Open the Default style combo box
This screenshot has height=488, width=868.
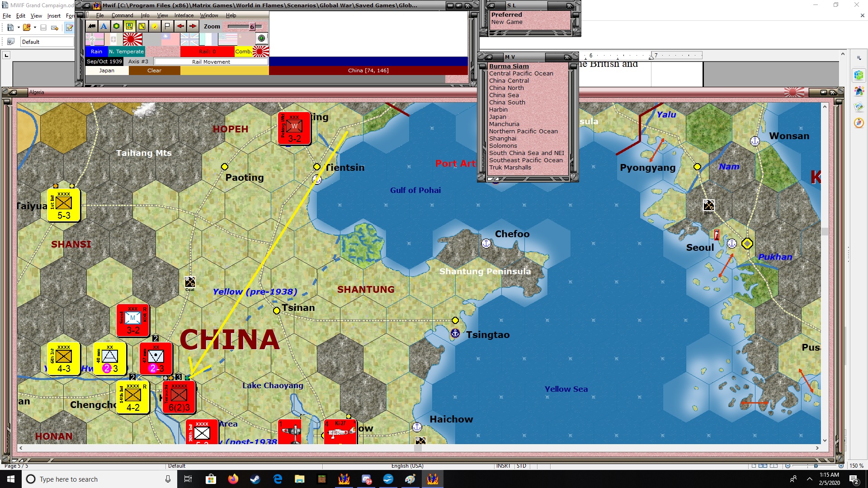pos(45,42)
